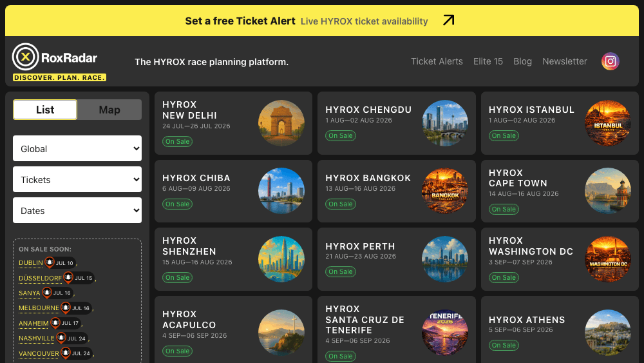Click On Sale badge for Santa Cruz de Tenerife
This screenshot has width=644, height=363.
341,356
